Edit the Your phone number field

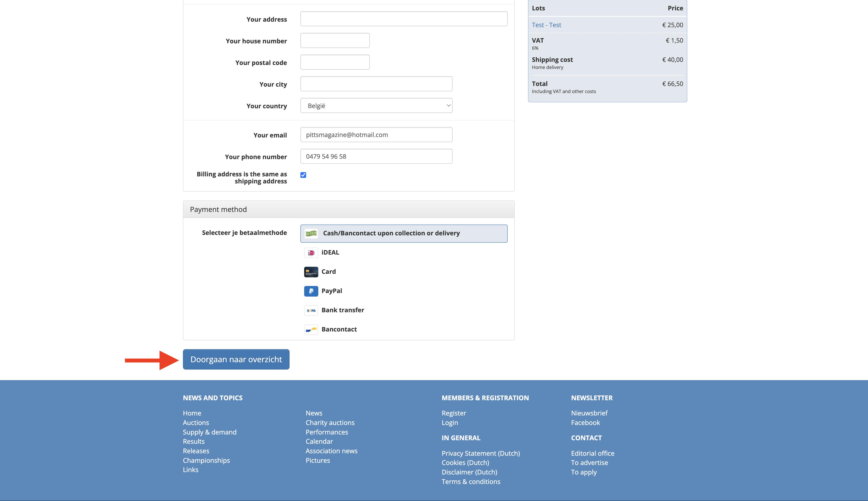376,156
